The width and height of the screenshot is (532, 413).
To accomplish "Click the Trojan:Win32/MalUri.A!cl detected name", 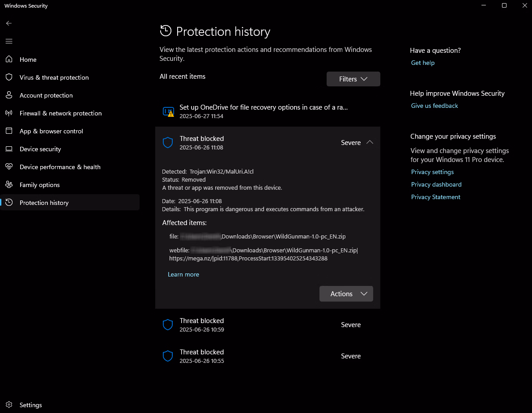I will tap(221, 172).
